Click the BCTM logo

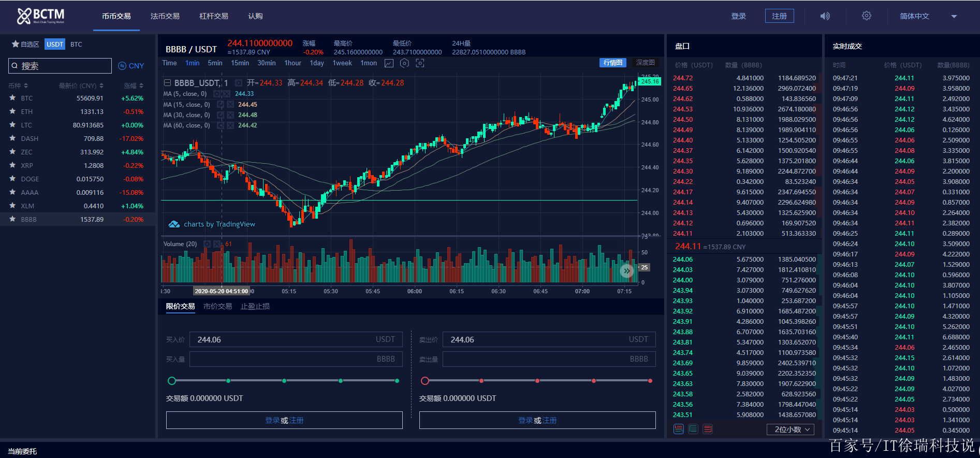41,16
